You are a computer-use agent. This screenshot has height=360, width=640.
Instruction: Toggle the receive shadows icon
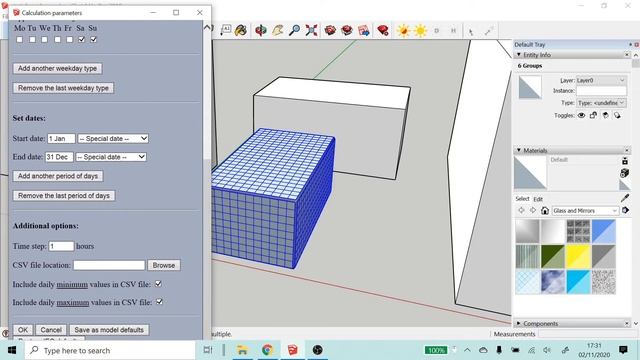point(605,116)
